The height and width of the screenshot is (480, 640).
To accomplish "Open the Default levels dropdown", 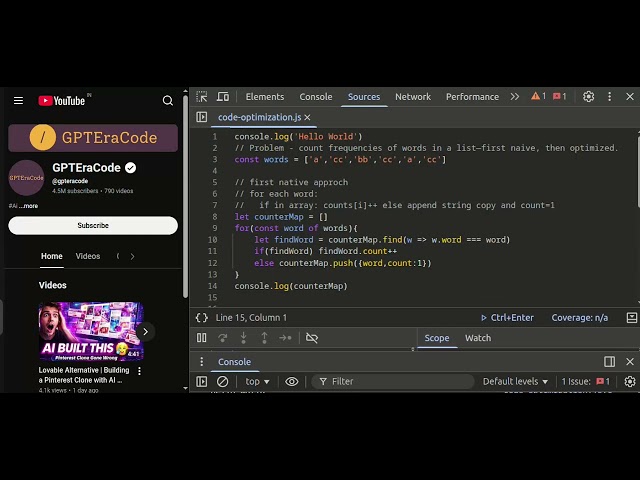I will click(516, 382).
